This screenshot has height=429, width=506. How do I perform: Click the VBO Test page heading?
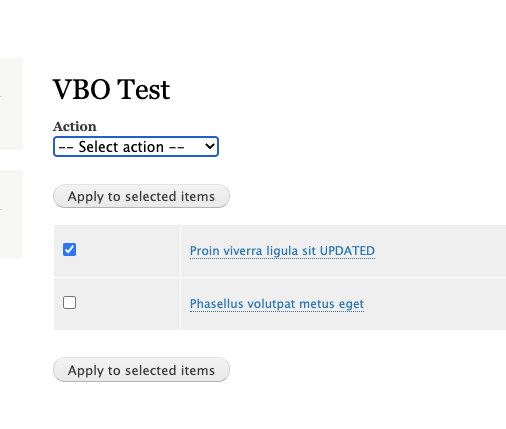(111, 89)
